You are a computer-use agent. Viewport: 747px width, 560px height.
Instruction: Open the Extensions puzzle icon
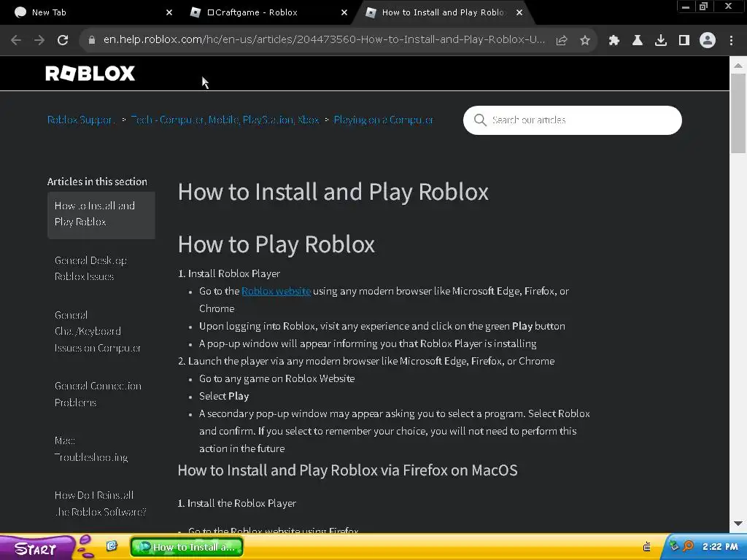pyautogui.click(x=614, y=40)
